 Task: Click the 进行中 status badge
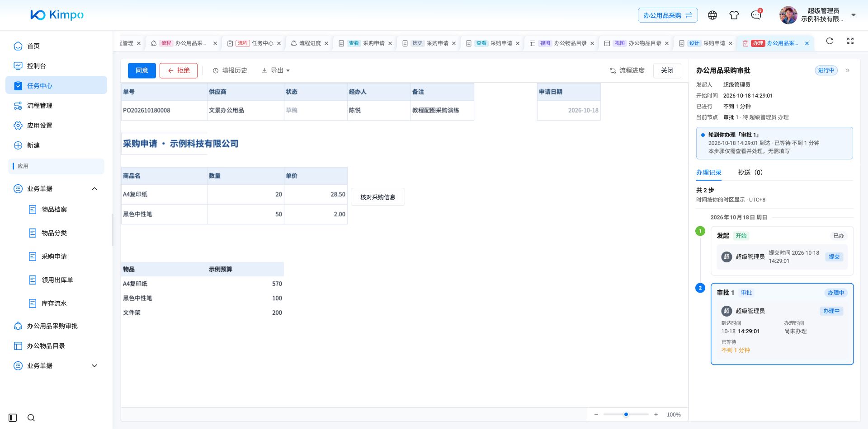[x=826, y=70]
